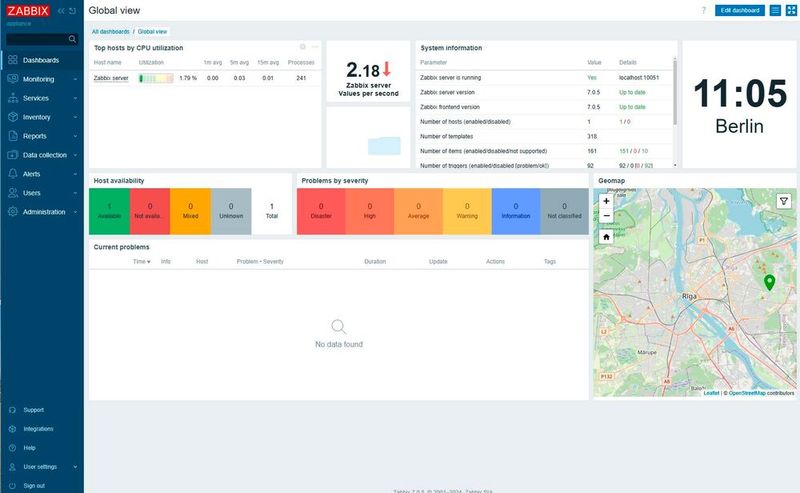The image size is (800, 493).
Task: Sign out of Zabbix
Action: pyautogui.click(x=34, y=486)
